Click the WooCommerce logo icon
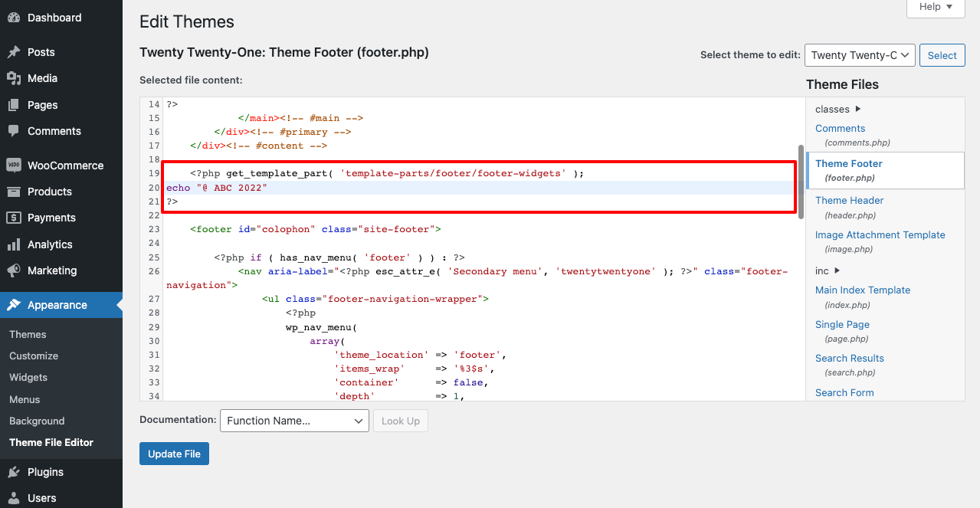980x508 pixels. coord(14,166)
